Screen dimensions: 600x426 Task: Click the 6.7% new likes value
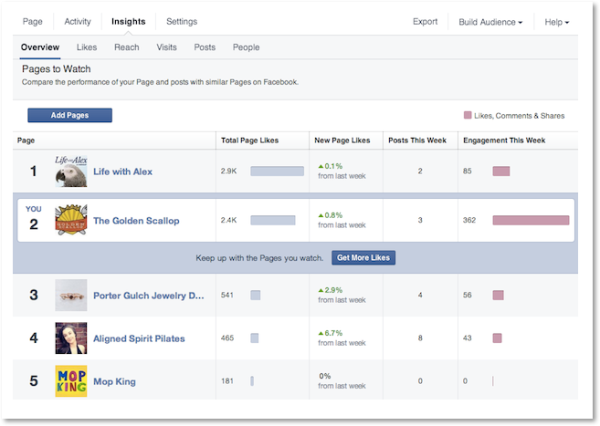[331, 333]
